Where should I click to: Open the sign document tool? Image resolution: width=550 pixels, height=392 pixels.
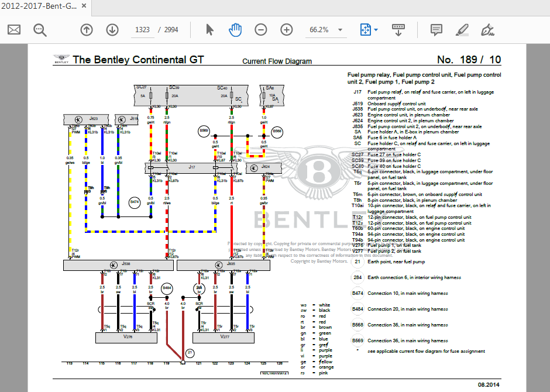pyautogui.click(x=487, y=30)
